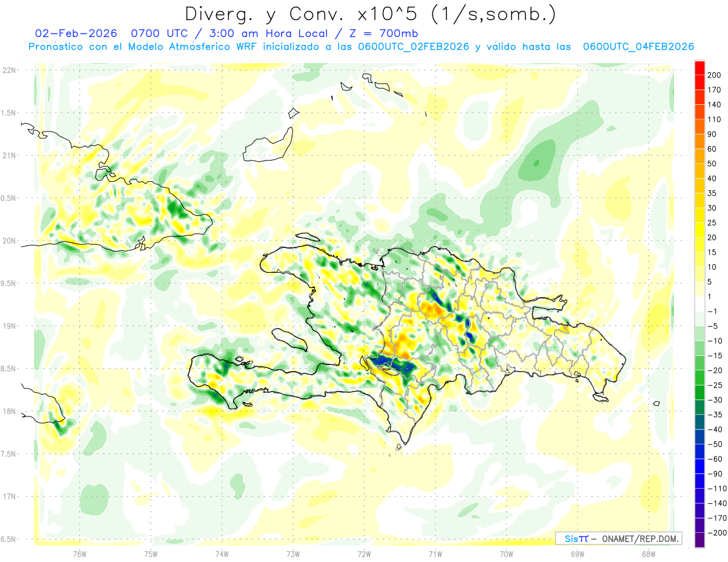Click the "8.5N" latitude label
The image size is (728, 562).
[x=9, y=369]
